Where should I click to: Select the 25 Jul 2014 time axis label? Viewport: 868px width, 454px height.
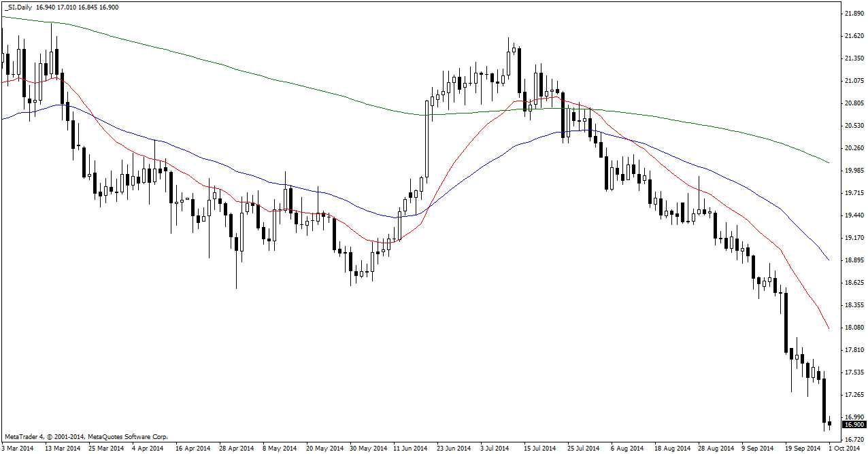pyautogui.click(x=583, y=449)
